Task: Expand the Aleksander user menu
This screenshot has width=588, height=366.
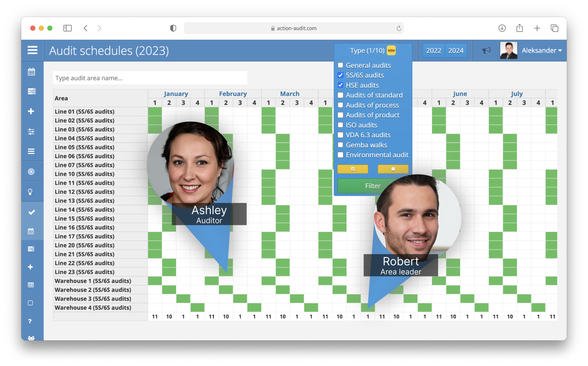Action: (x=542, y=50)
